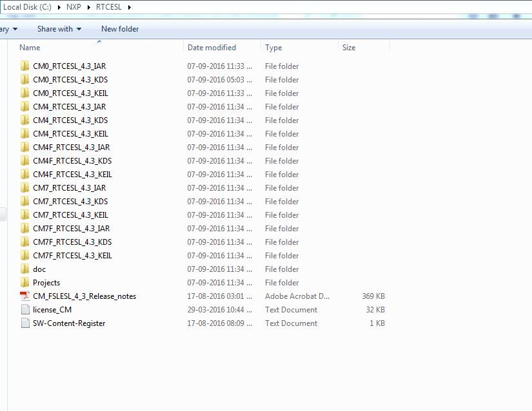Select the CM4_RTCESL_4.3_KDS folder name

(70, 120)
